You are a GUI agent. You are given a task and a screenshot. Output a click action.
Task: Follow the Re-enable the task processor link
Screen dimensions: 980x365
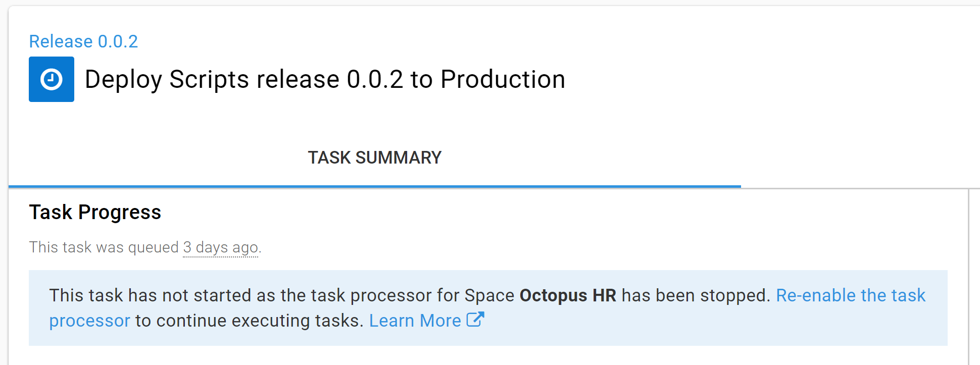coord(850,295)
